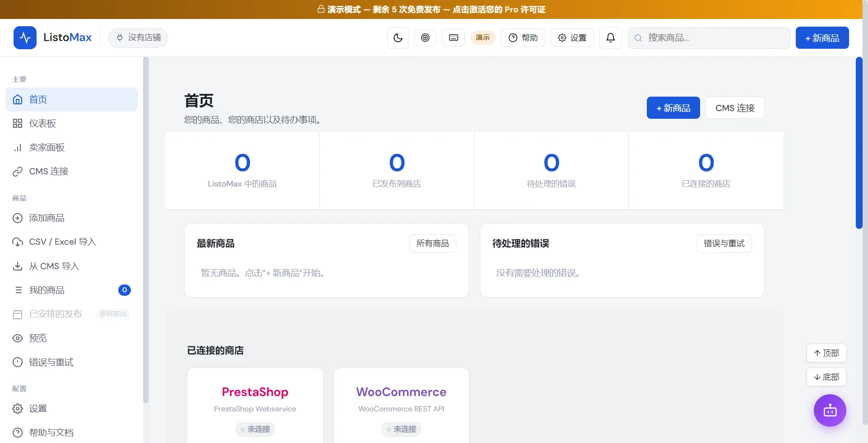Click 已发布到商店 stat card

(397, 171)
